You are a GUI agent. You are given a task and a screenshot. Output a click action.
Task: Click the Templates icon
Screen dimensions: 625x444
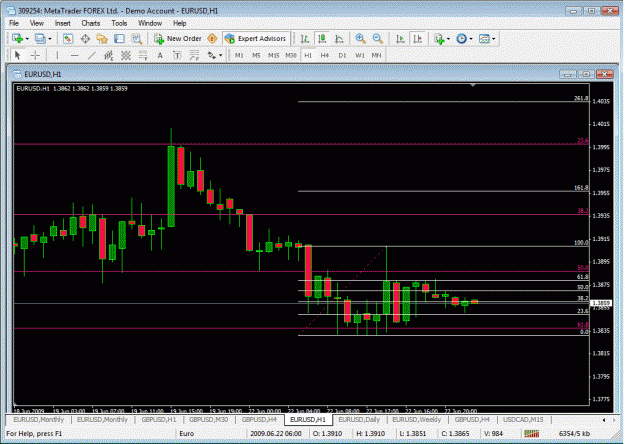pos(484,39)
